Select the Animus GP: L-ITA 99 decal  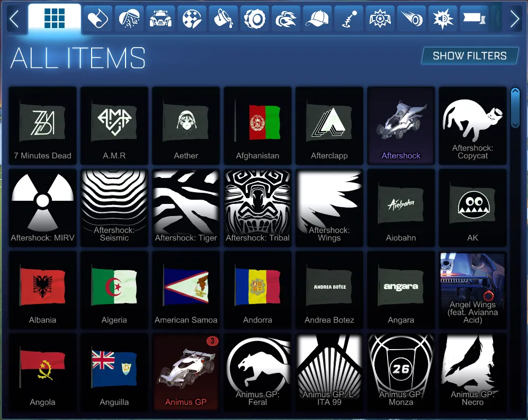coord(329,372)
